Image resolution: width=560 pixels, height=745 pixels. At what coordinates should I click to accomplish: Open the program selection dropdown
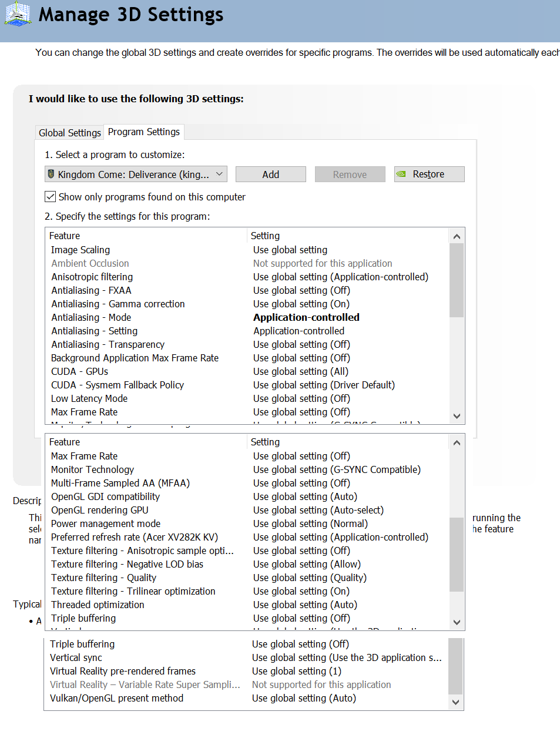click(x=136, y=174)
